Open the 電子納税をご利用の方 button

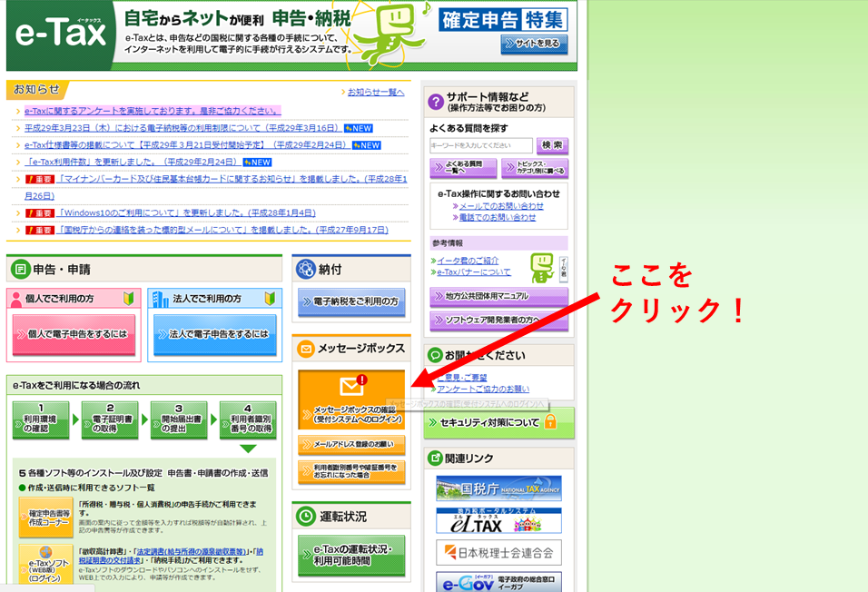(351, 301)
